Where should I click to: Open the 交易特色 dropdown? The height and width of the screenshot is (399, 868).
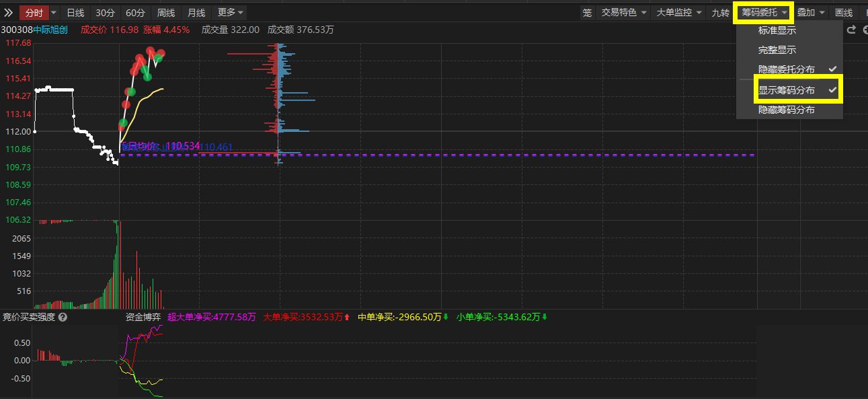(623, 12)
